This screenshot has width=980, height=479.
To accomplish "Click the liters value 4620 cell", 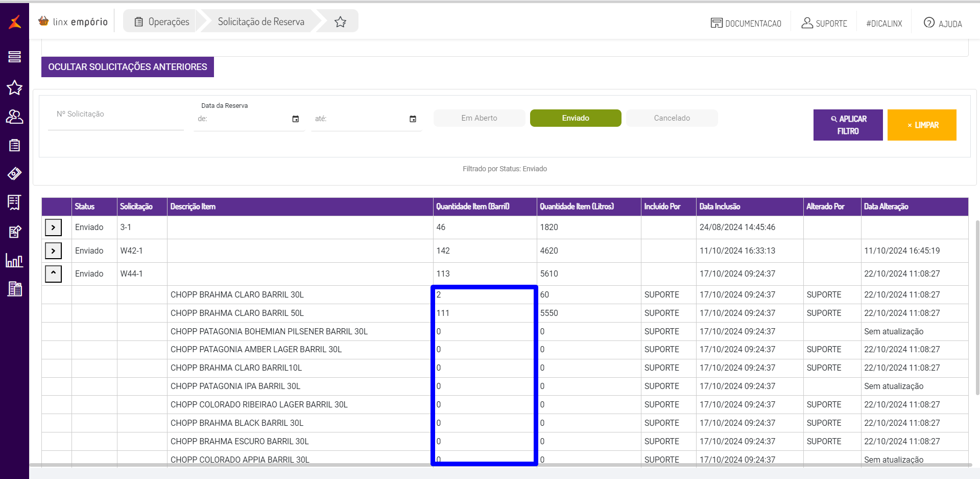I will 589,251.
